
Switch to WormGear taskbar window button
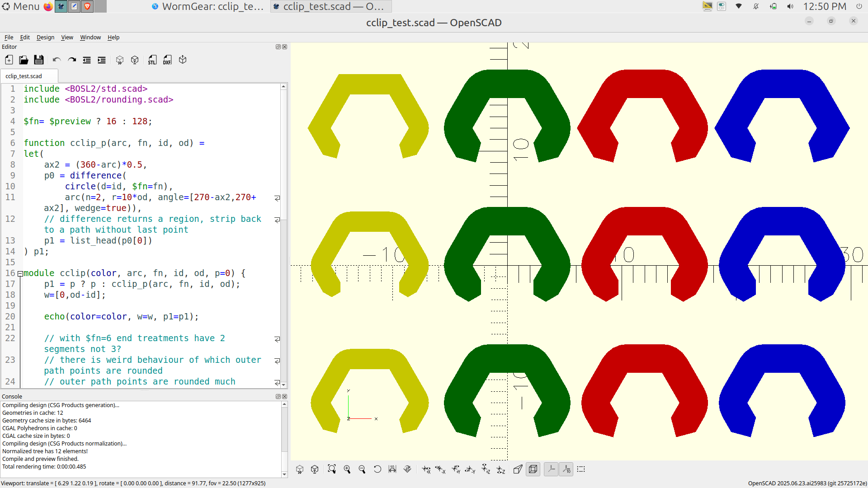(x=208, y=6)
